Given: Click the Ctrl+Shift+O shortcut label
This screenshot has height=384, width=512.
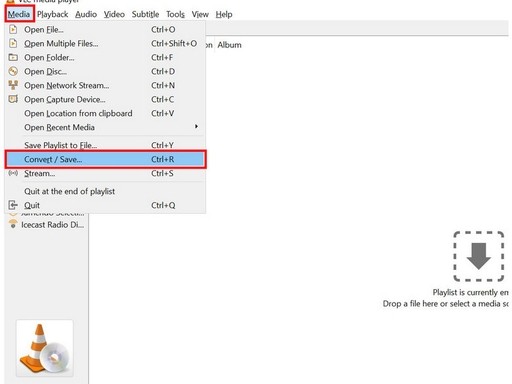Looking at the screenshot, I should click(x=174, y=44).
